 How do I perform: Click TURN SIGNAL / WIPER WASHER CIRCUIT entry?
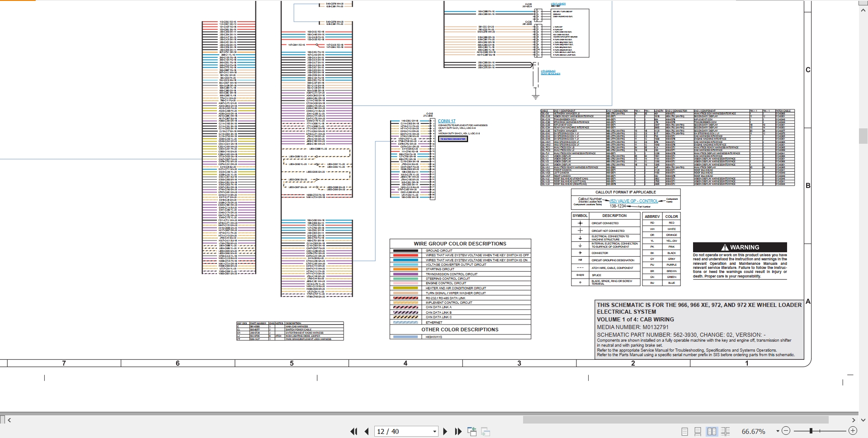pyautogui.click(x=456, y=293)
